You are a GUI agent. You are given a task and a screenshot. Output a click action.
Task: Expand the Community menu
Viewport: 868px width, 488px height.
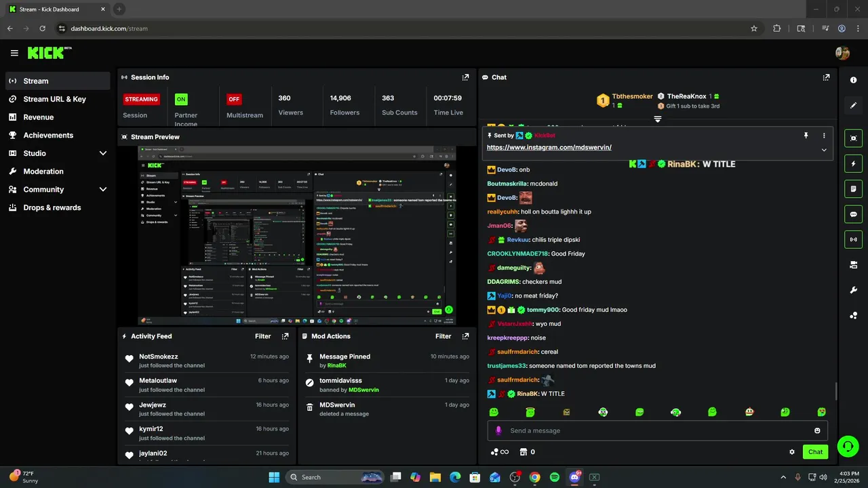(x=103, y=190)
